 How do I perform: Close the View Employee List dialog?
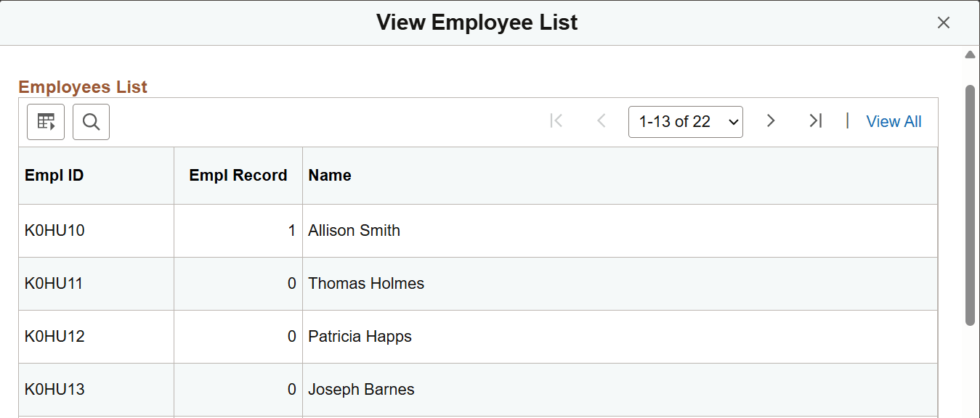943,22
